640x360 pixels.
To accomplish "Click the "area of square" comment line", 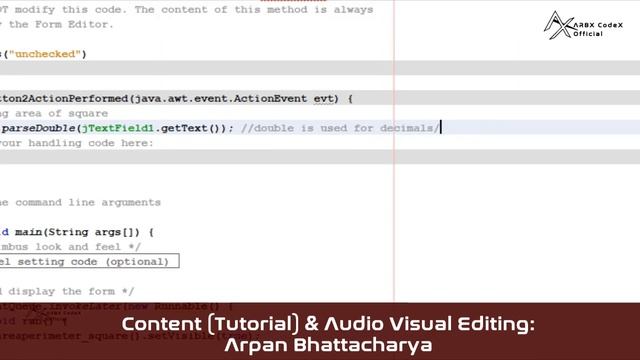I will [x=54, y=113].
